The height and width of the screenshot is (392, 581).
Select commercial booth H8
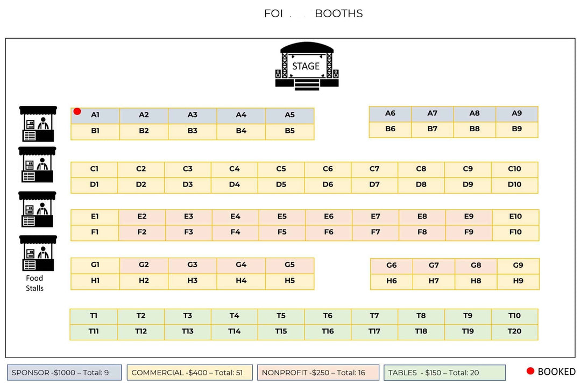pos(476,282)
